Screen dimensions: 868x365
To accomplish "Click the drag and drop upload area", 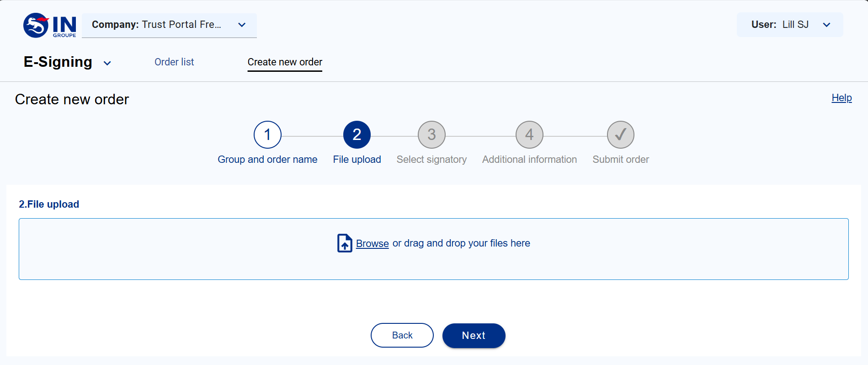I will click(x=434, y=249).
